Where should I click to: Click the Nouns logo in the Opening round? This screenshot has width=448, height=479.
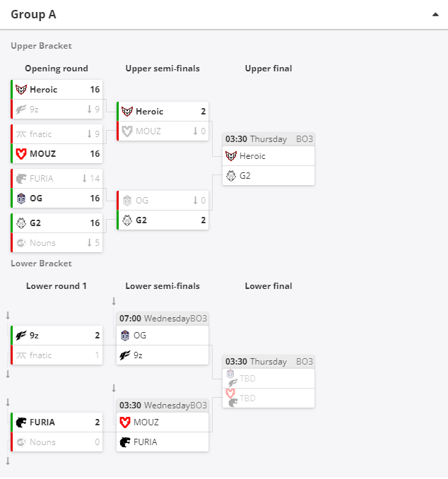[21, 243]
